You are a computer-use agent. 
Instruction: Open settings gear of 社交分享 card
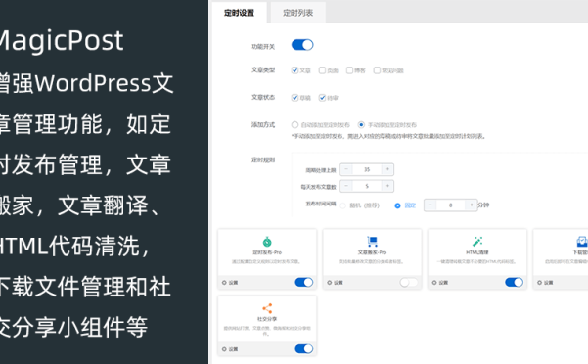point(224,349)
